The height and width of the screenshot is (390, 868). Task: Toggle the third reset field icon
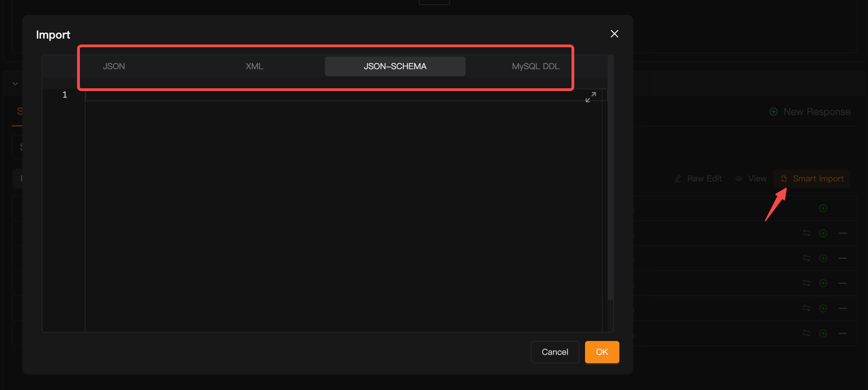pos(807,283)
